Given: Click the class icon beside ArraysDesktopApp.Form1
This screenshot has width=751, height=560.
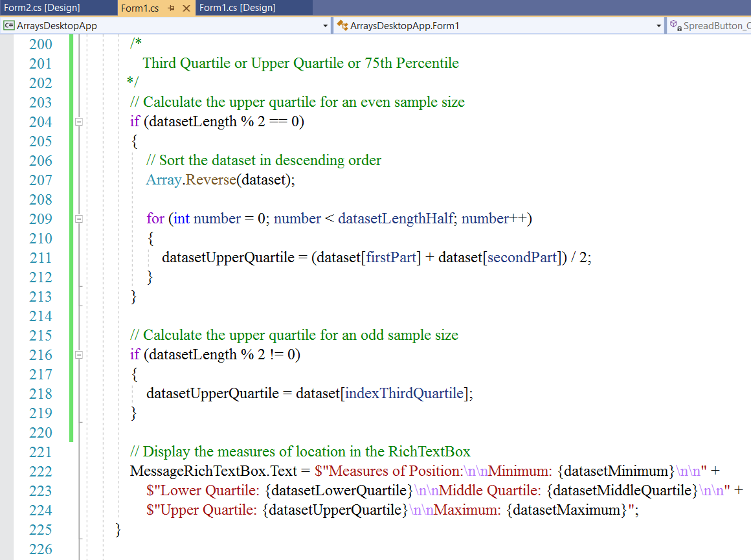Looking at the screenshot, I should (x=342, y=26).
